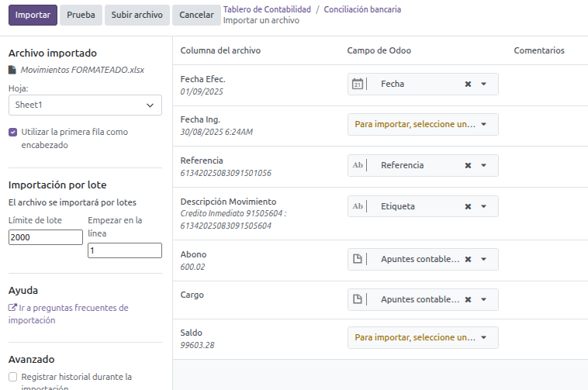Viewport: 588px width, 390px height.
Task: Click the Límite de lote input field
Action: 45,238
